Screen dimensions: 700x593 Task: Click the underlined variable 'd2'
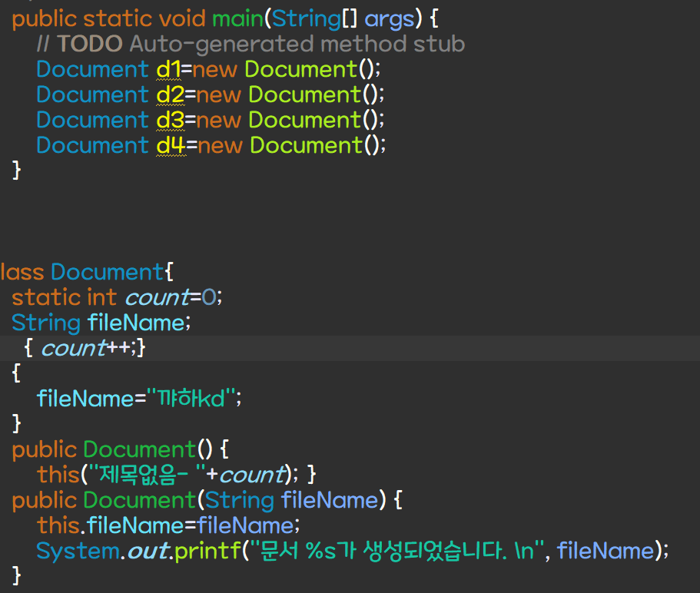point(170,94)
